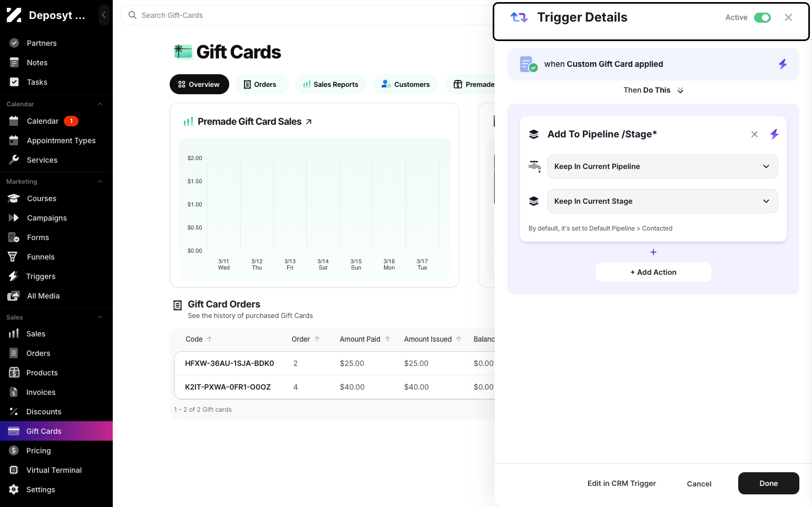The height and width of the screenshot is (507, 812).
Task: Click Edit in CRM Trigger
Action: (622, 483)
